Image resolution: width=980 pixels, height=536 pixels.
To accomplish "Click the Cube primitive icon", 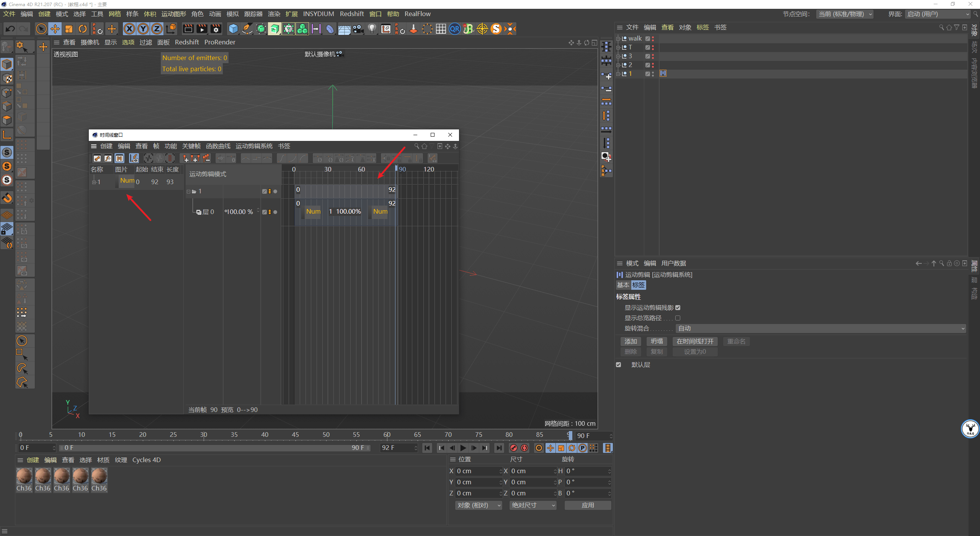I will coord(233,29).
